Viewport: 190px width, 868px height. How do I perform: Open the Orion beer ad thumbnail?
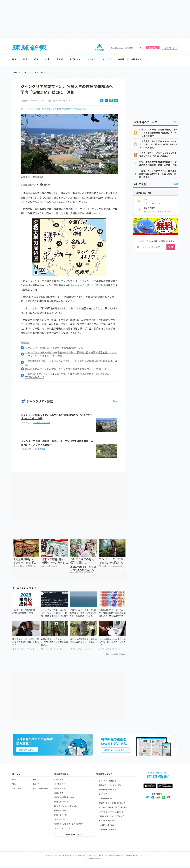point(26,548)
